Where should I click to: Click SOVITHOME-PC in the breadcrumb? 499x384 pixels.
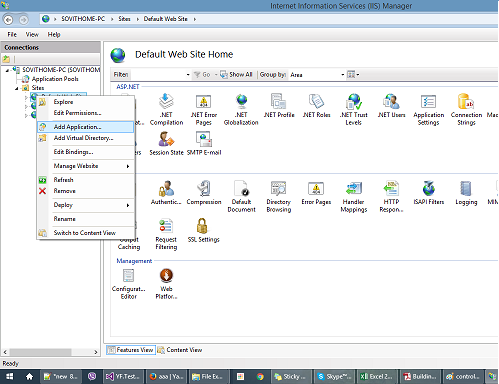click(83, 19)
